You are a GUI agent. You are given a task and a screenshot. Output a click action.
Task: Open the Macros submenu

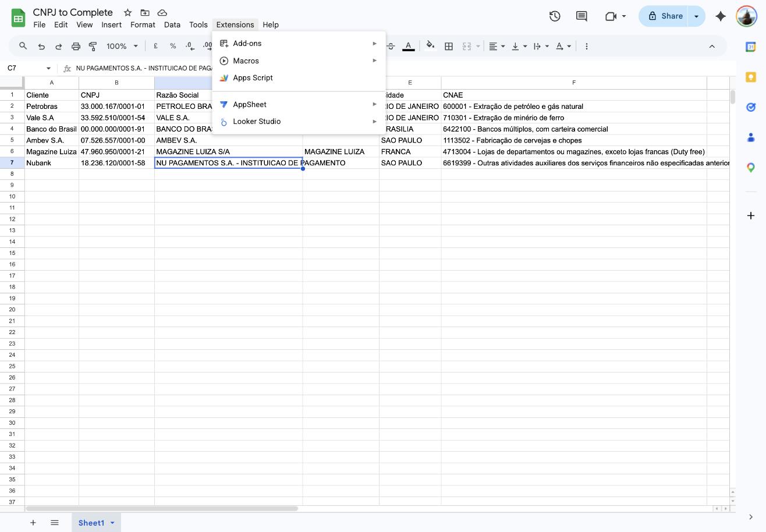click(x=299, y=61)
